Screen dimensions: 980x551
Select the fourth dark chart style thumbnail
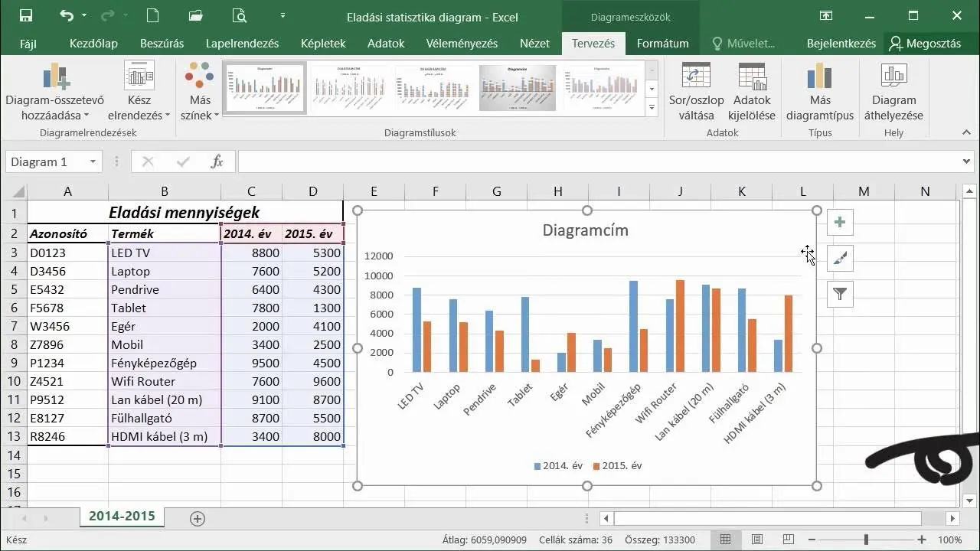(518, 87)
